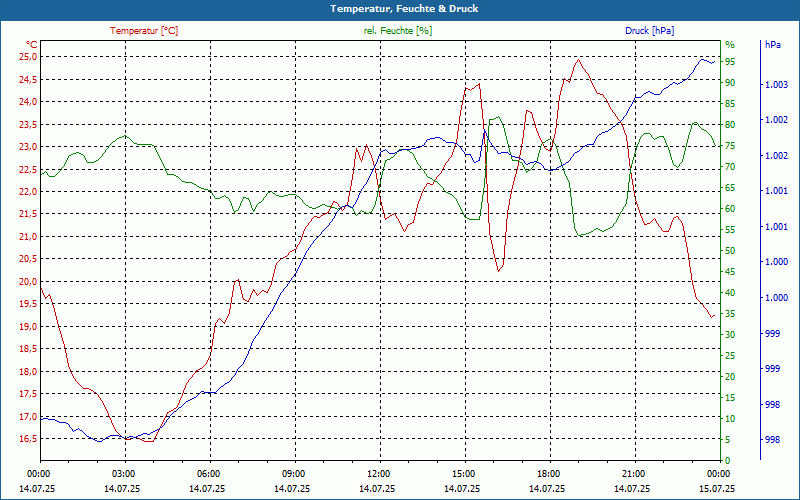
Task: Click 85 on the green humidity axis
Action: click(730, 104)
